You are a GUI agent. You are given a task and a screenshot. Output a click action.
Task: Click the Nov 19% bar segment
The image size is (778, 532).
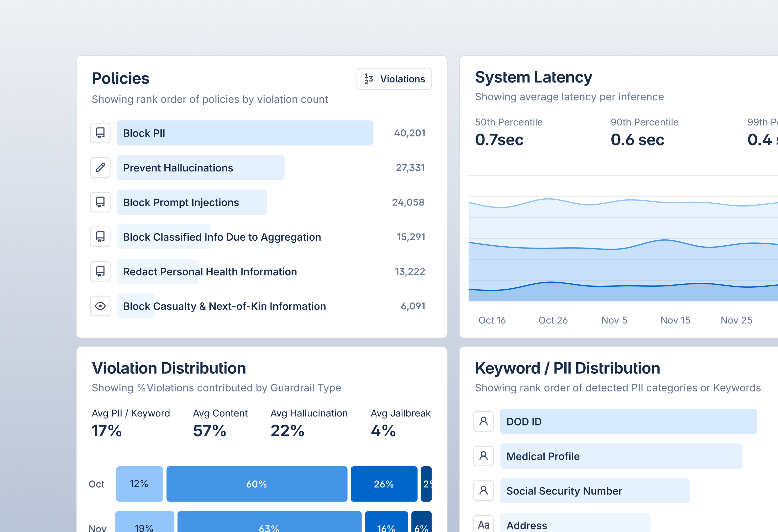click(145, 521)
